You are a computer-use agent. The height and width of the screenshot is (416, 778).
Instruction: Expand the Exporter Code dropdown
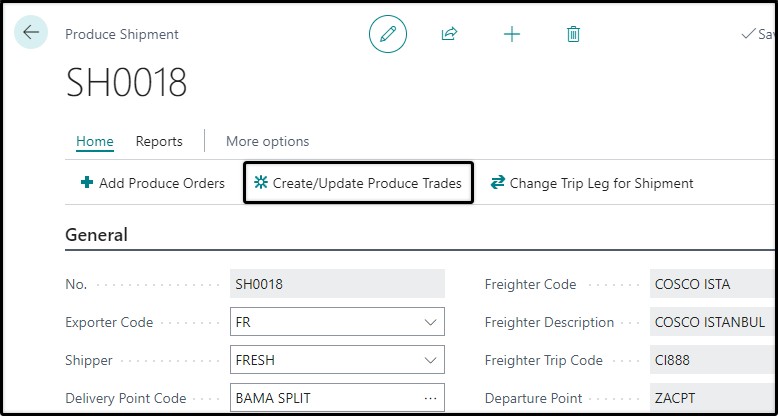pos(430,322)
